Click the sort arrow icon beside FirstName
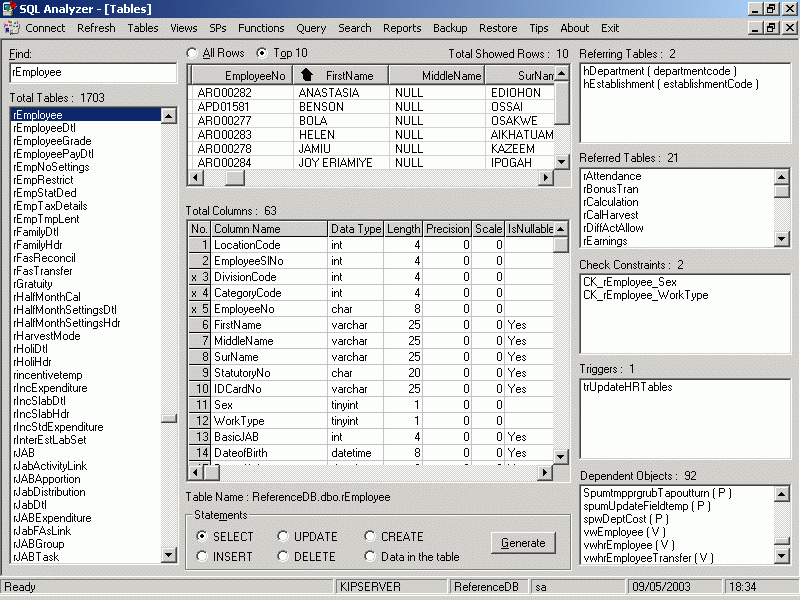Screen dimensions: 800x600 [x=307, y=75]
